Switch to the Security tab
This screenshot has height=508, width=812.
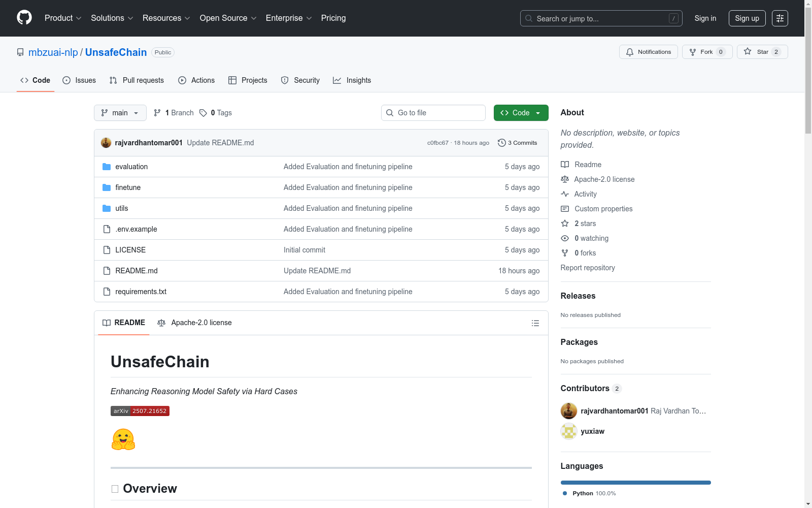tap(300, 80)
